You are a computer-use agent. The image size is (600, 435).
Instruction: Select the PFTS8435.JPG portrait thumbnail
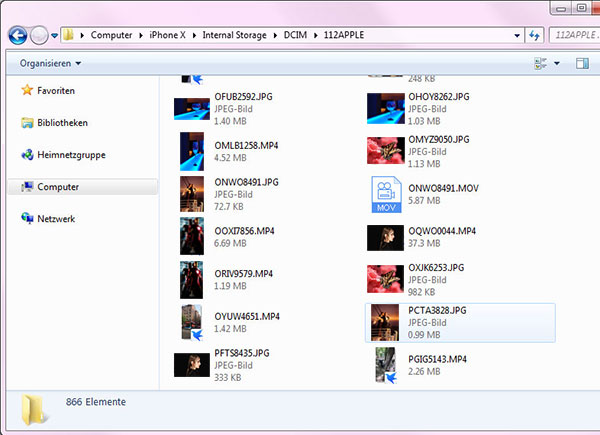(192, 365)
